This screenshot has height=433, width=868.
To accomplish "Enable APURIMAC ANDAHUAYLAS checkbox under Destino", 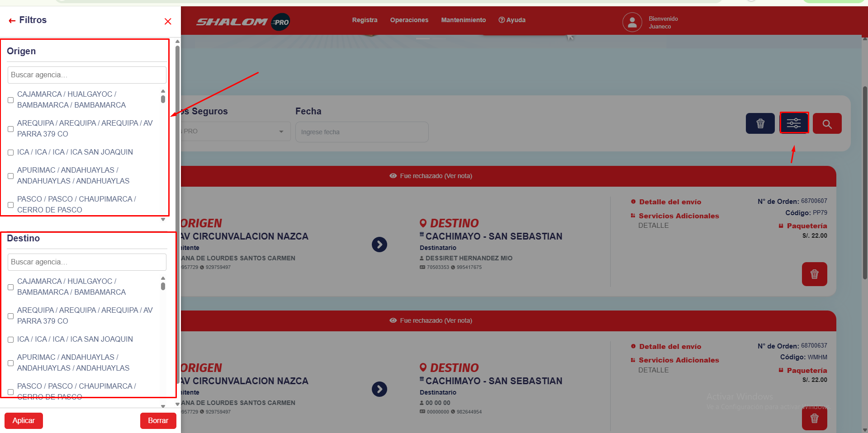I will (11, 363).
